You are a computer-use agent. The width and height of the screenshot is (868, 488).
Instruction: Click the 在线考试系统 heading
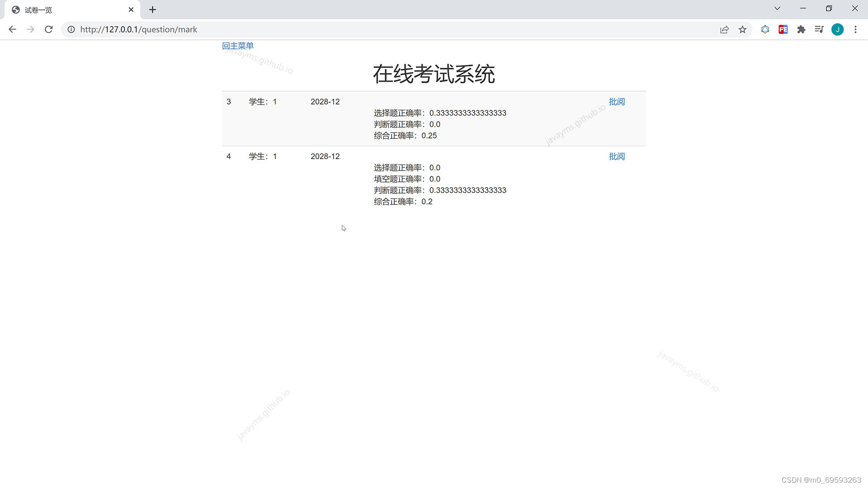tap(434, 74)
